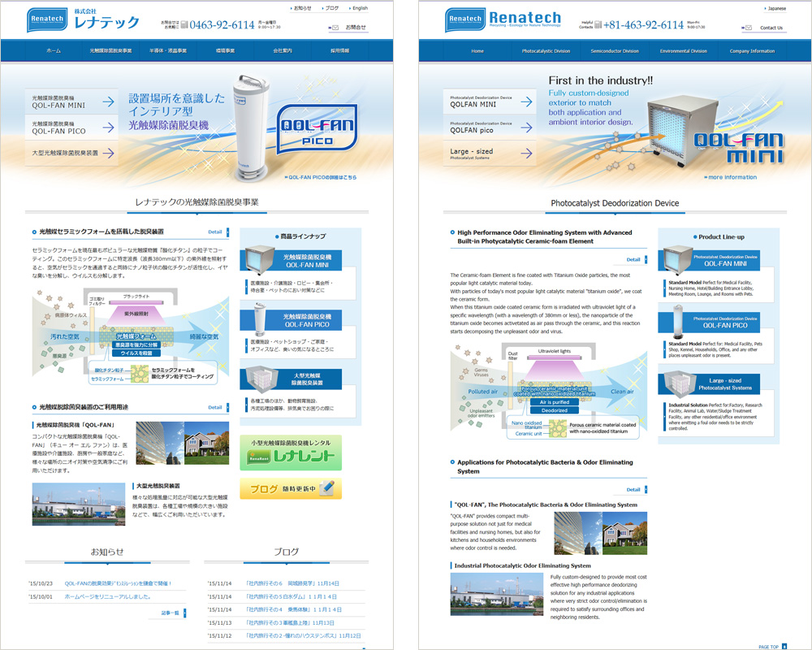Open blog post 社内旅行その6 岡城跡見学

(292, 583)
